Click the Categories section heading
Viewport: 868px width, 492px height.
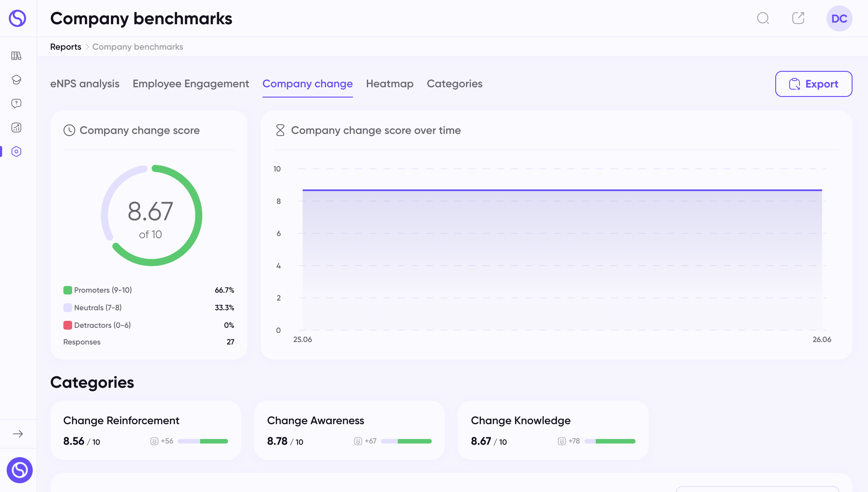pos(92,383)
